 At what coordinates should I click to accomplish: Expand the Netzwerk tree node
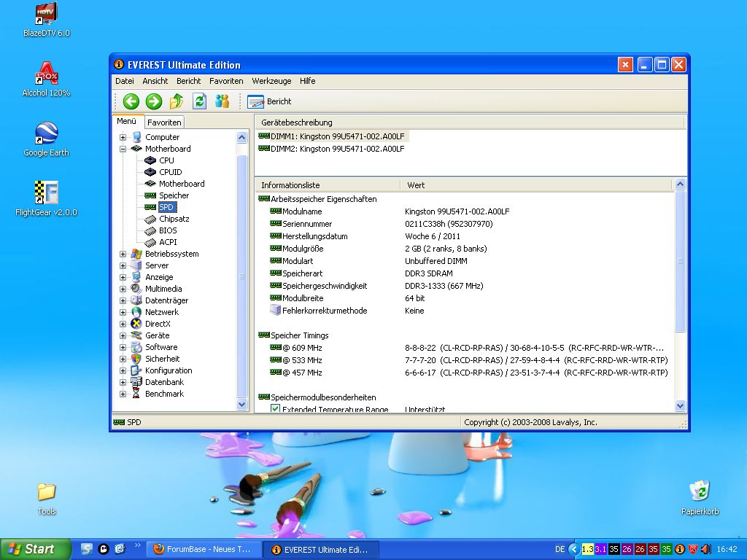[123, 312]
